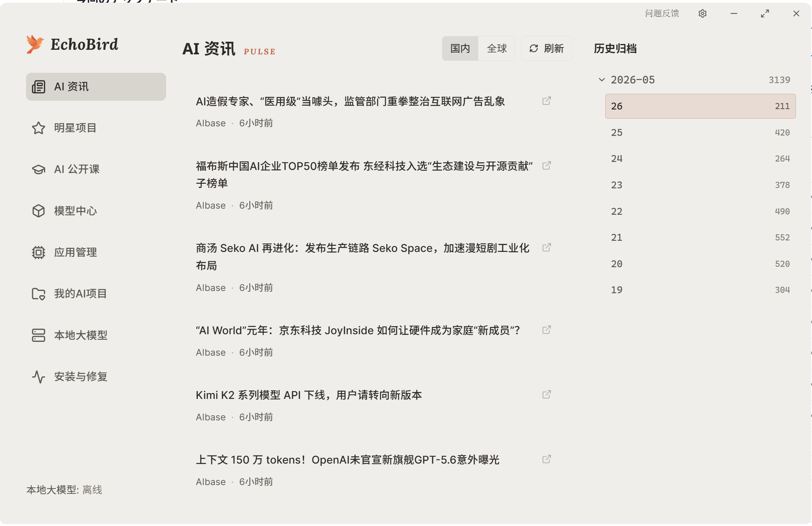This screenshot has height=526, width=812.
Task: Select archive day 20 with 520 items
Action: click(x=700, y=264)
